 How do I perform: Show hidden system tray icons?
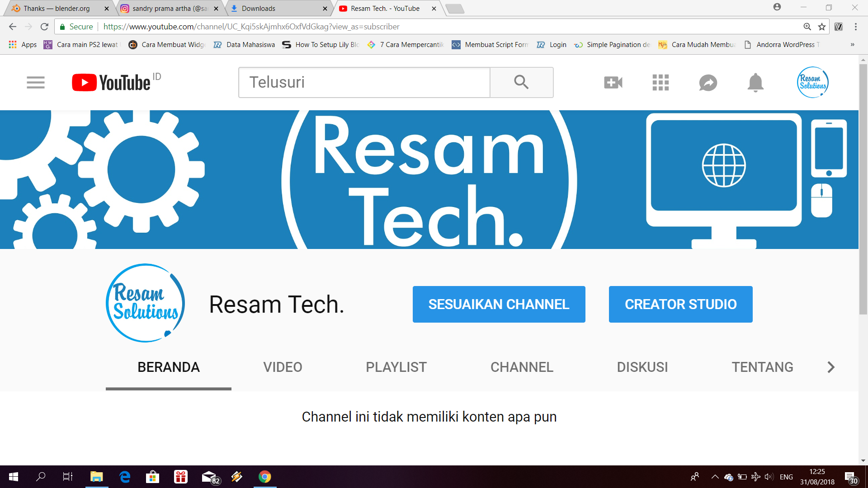coord(715,477)
